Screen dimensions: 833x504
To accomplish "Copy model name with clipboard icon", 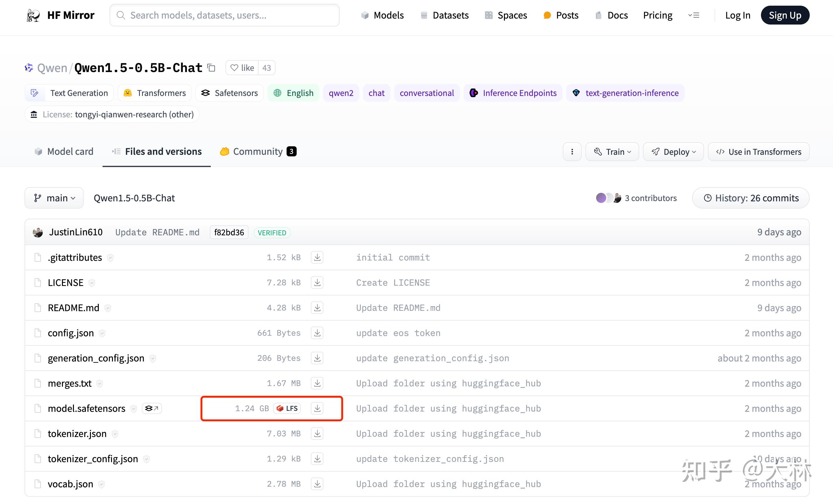I will [211, 68].
